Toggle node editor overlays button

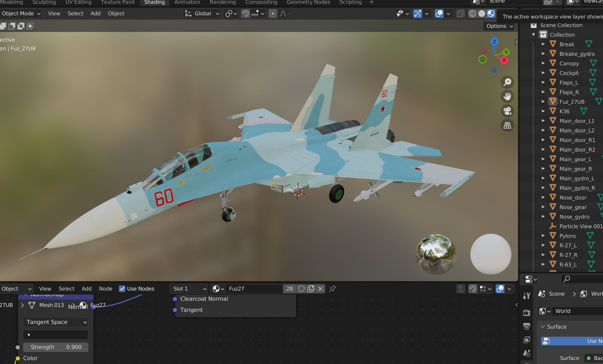coord(500,289)
